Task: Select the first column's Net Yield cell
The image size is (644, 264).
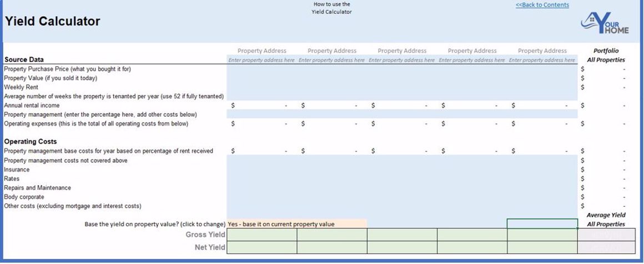Action: [x=261, y=247]
